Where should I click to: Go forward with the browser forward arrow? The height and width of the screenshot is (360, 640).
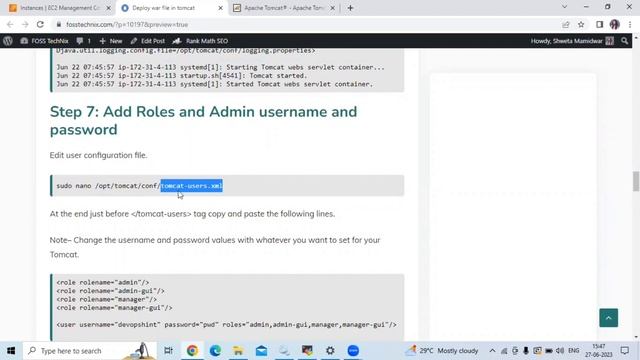(x=25, y=24)
